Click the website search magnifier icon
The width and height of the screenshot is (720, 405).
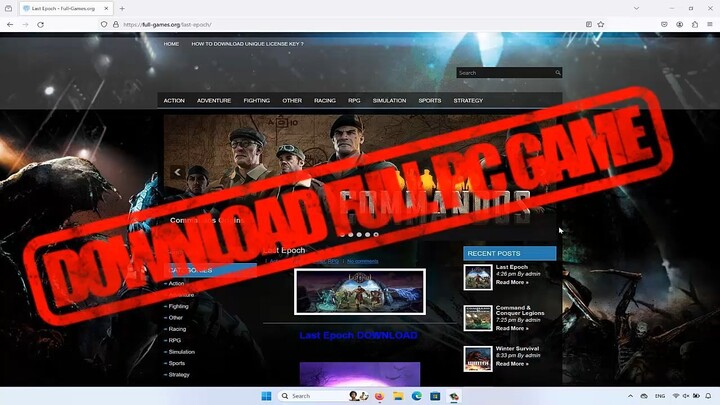(x=558, y=73)
